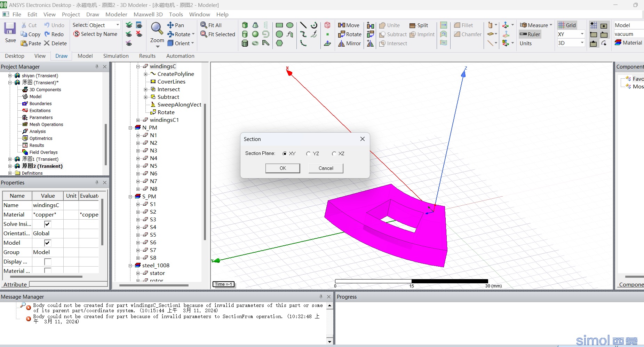Open the Select Object mode dropdown
Viewport: 644px width, 347px height.
(118, 25)
